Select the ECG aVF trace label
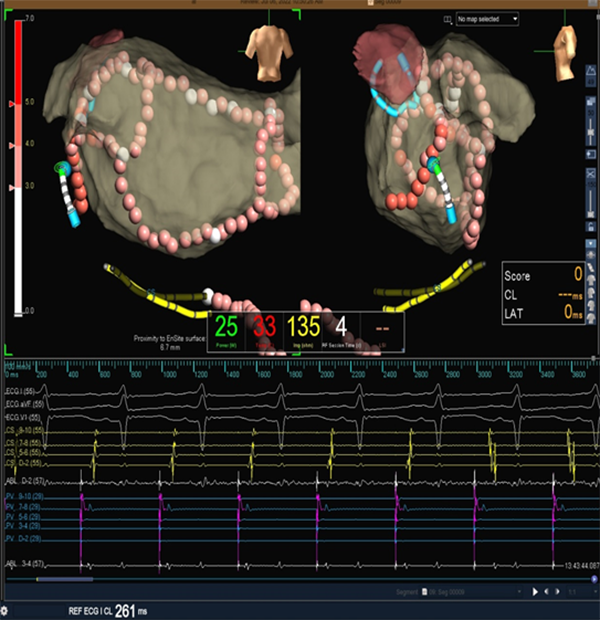600x620 pixels. 24,404
